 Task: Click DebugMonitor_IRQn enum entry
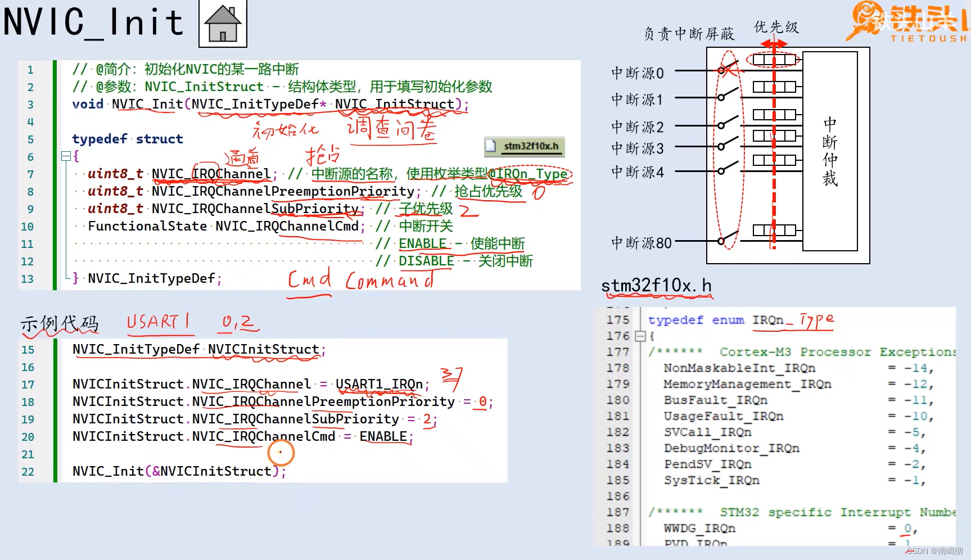click(731, 448)
